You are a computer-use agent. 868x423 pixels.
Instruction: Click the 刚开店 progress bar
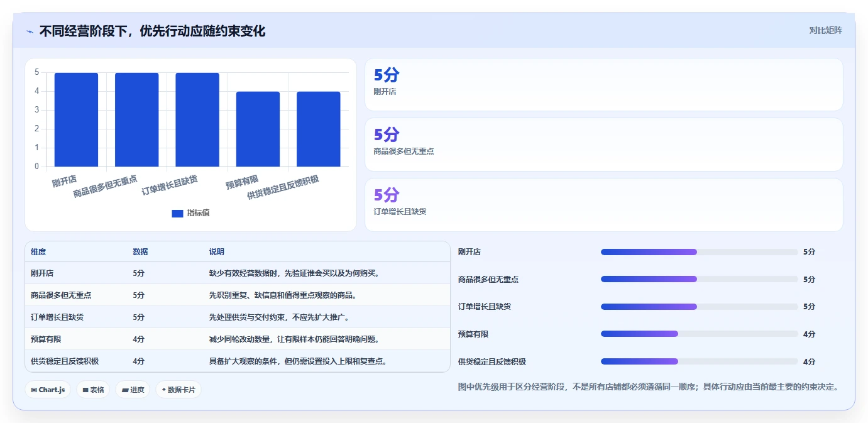[x=699, y=252]
